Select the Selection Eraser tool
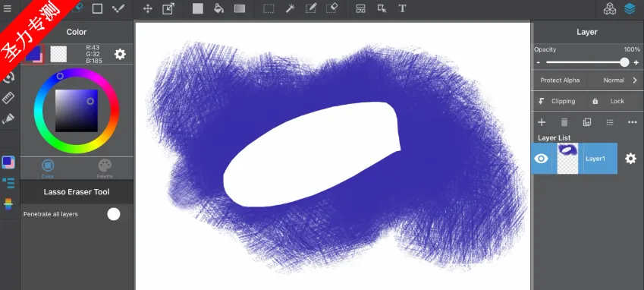The image size is (644, 290). pyautogui.click(x=331, y=8)
